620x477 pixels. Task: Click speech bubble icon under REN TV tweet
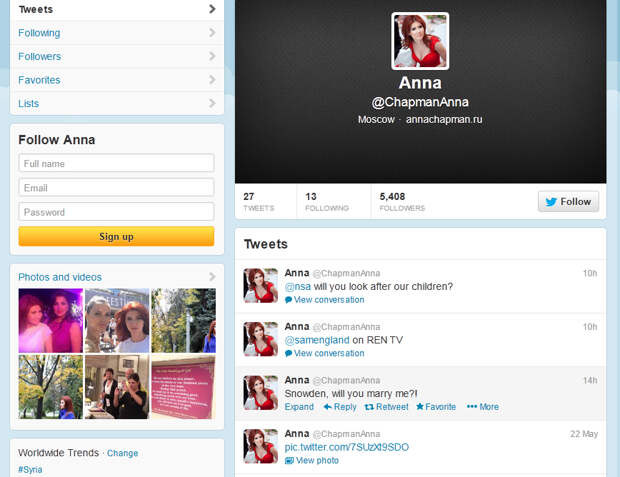(x=288, y=353)
